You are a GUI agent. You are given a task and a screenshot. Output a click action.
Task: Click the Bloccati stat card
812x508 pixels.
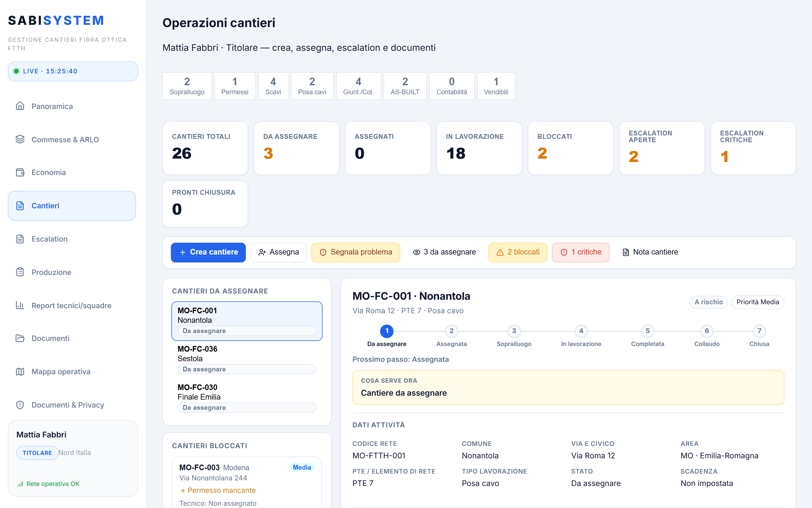pos(570,148)
